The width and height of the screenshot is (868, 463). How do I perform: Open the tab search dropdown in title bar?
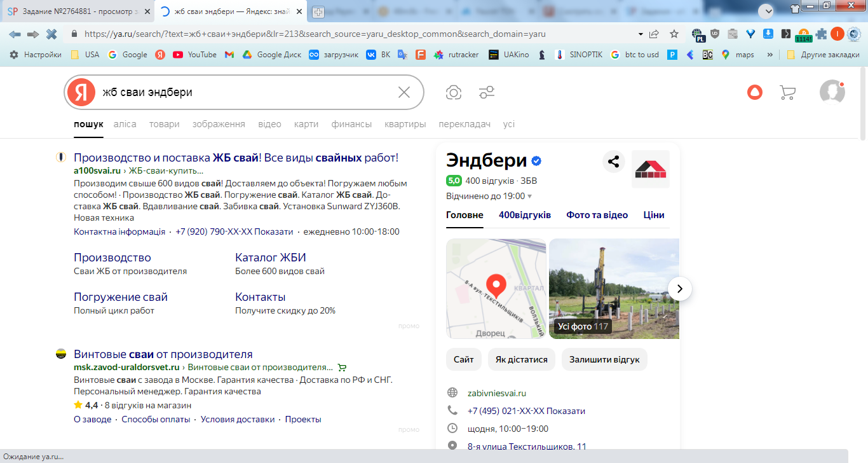pyautogui.click(x=766, y=10)
